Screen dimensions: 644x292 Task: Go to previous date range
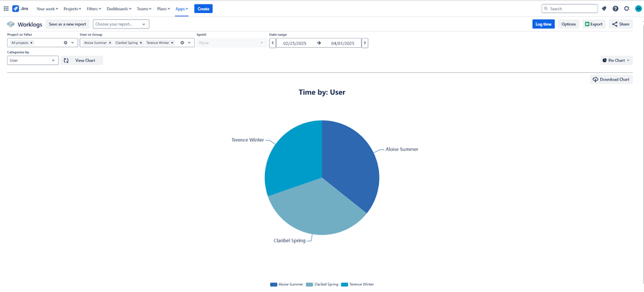pyautogui.click(x=273, y=43)
